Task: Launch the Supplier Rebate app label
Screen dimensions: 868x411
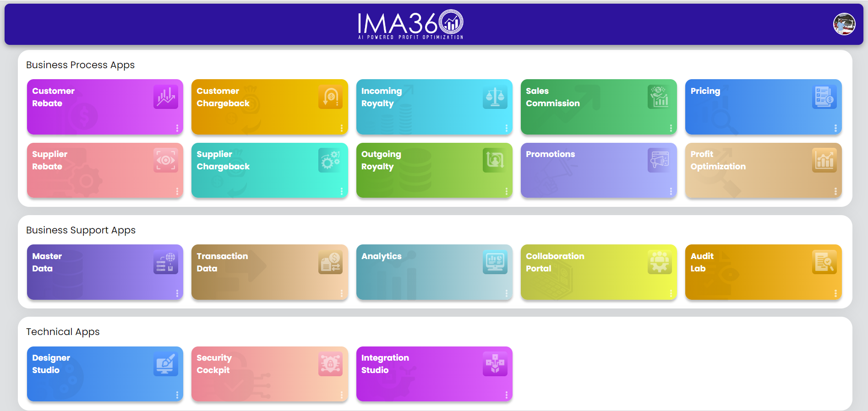Action: pyautogui.click(x=49, y=160)
